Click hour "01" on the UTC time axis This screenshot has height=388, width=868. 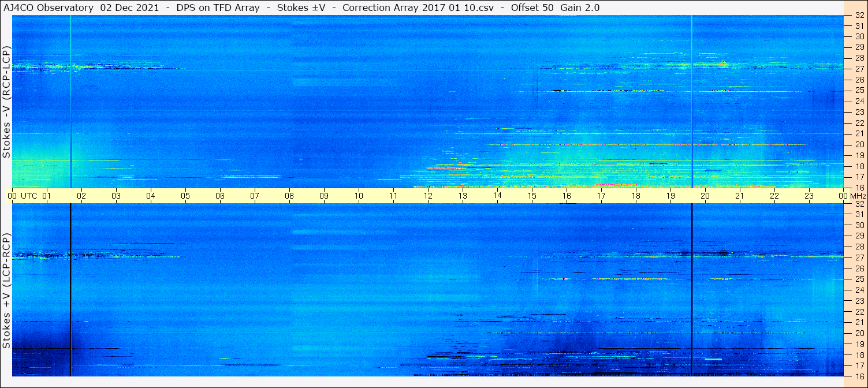tap(47, 196)
